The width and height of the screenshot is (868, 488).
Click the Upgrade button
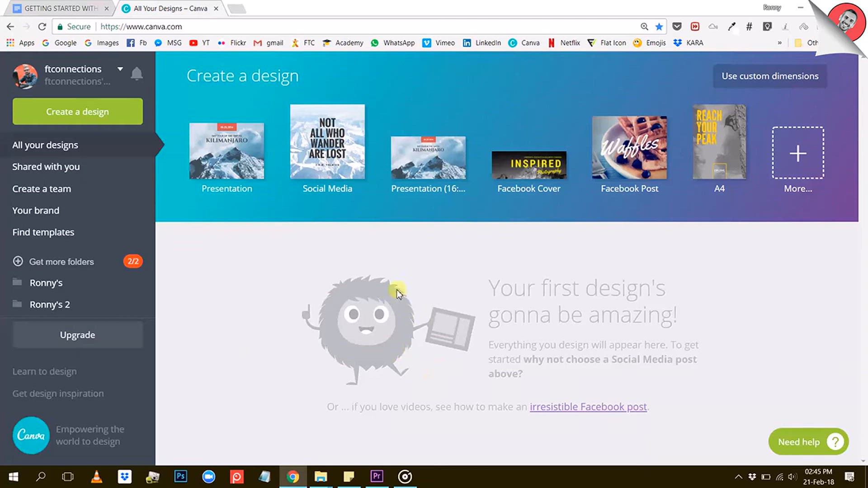pos(78,335)
